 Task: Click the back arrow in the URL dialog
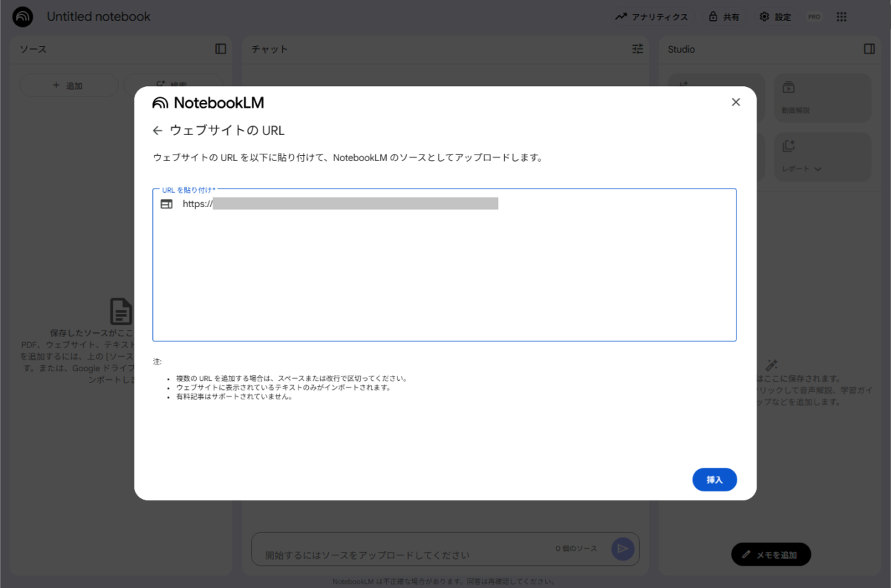pyautogui.click(x=157, y=131)
